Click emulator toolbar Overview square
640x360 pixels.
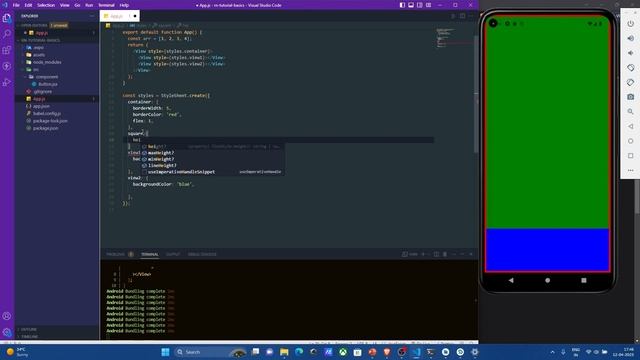tap(631, 156)
